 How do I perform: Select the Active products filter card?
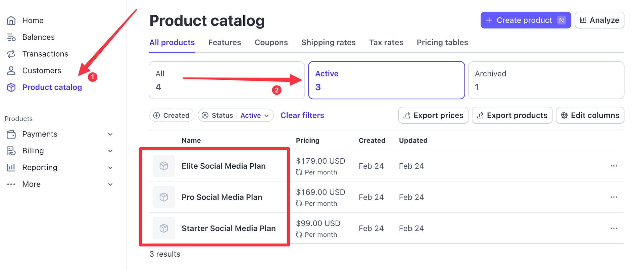point(386,80)
